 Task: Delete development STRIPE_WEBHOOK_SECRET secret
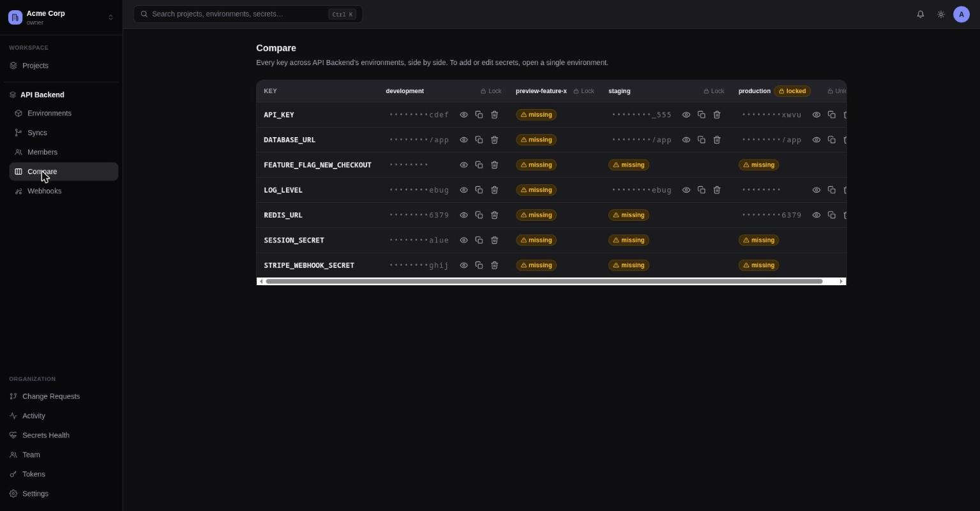coord(494,265)
